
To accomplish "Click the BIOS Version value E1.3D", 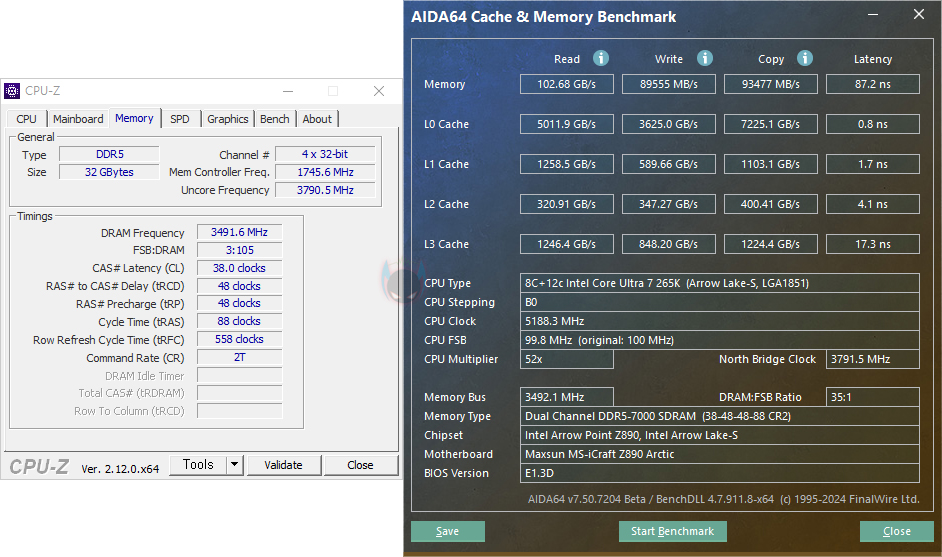I will (720, 473).
